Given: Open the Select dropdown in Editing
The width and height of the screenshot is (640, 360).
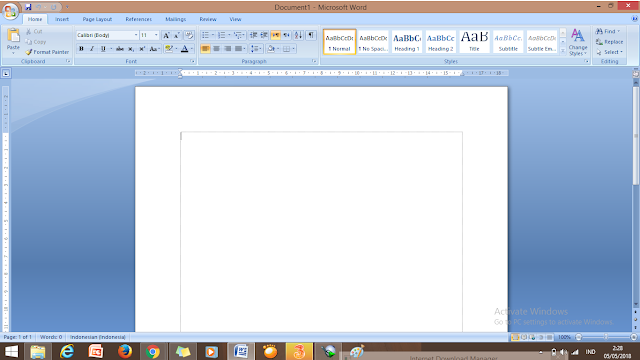Looking at the screenshot, I should (x=609, y=52).
